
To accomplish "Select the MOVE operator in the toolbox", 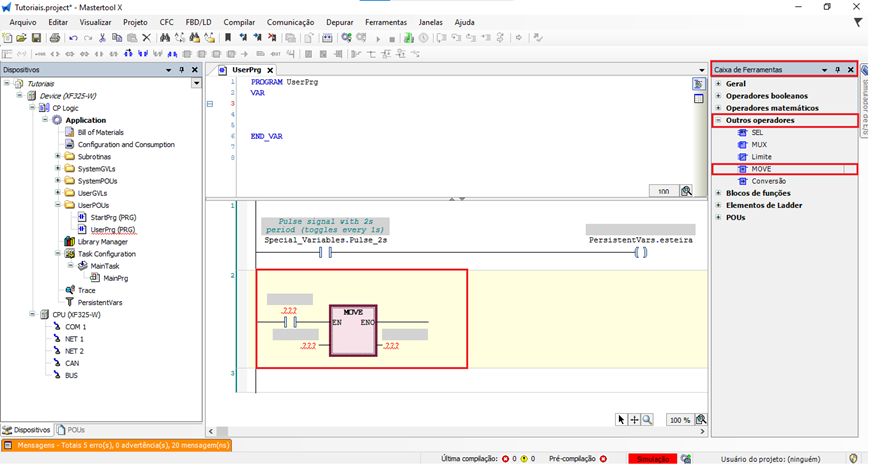I will pyautogui.click(x=761, y=169).
